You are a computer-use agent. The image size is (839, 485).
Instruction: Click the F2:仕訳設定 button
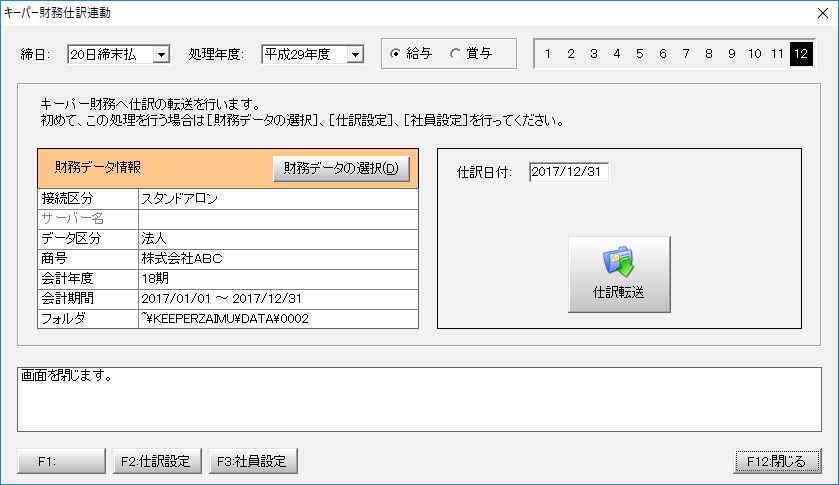pos(157,461)
